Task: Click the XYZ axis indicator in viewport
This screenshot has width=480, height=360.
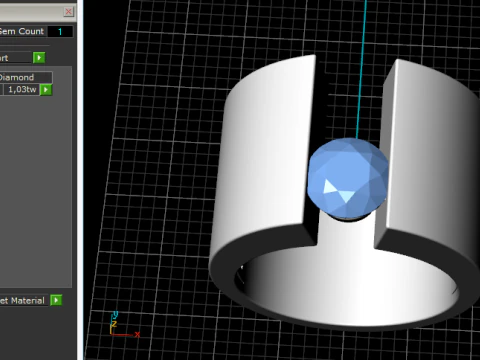Action: tap(123, 325)
